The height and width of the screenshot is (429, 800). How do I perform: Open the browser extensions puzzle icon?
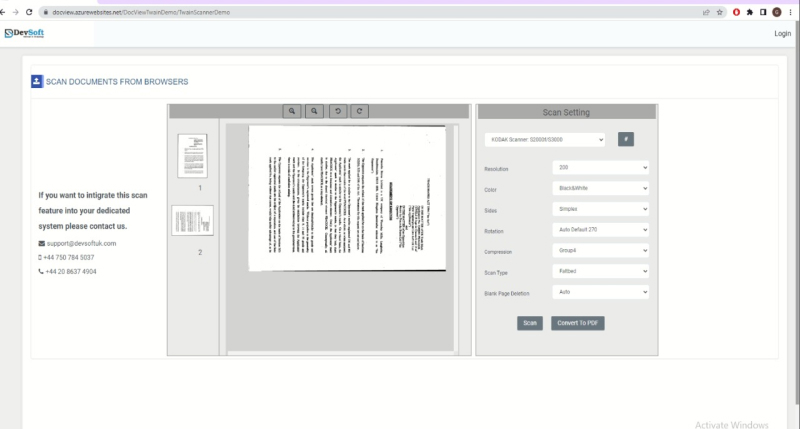click(x=749, y=11)
